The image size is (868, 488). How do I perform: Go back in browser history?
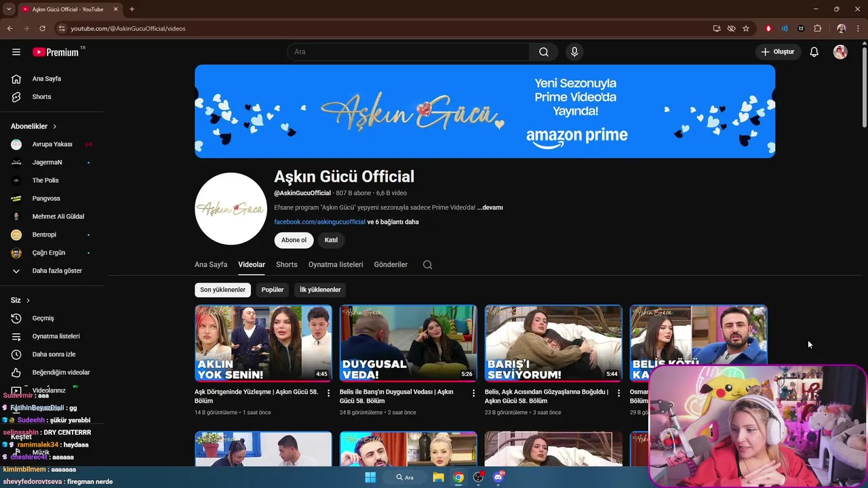[10, 28]
